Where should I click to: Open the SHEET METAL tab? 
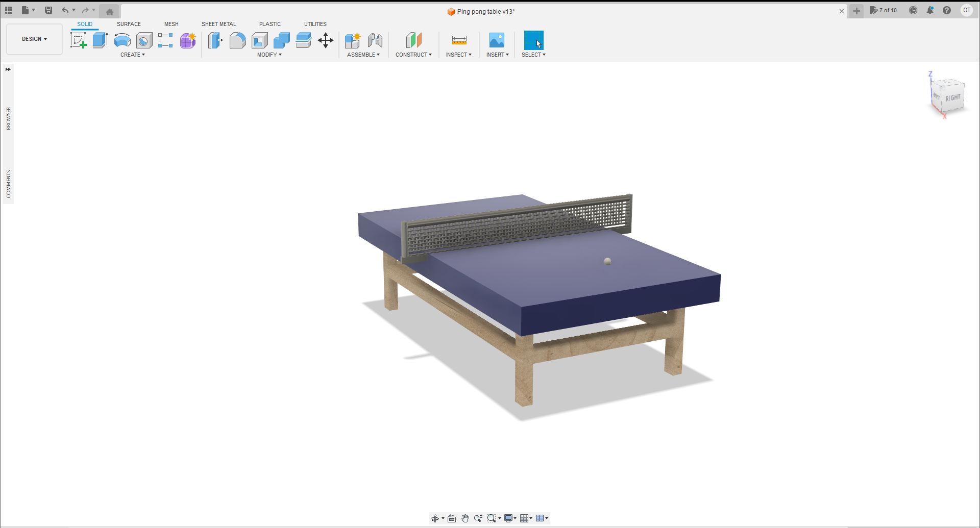coord(219,24)
